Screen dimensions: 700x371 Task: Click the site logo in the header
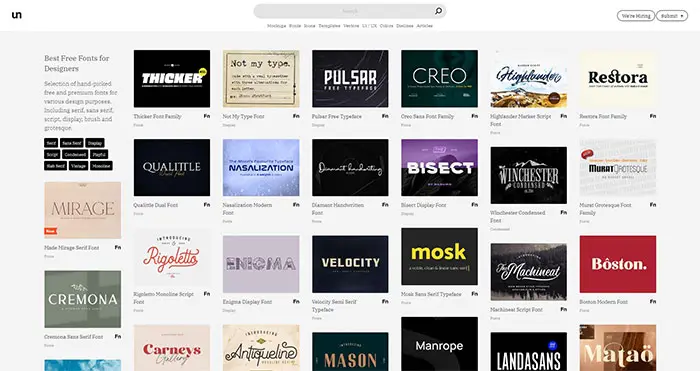point(17,15)
